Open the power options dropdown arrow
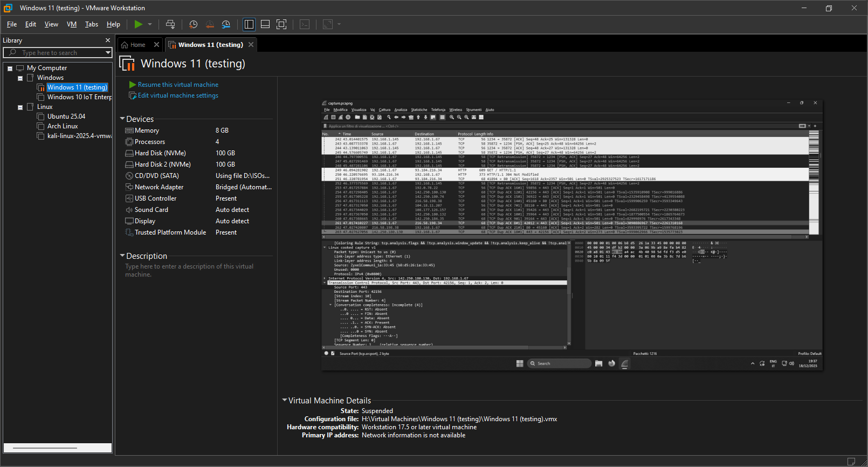This screenshot has width=868, height=467. point(150,24)
